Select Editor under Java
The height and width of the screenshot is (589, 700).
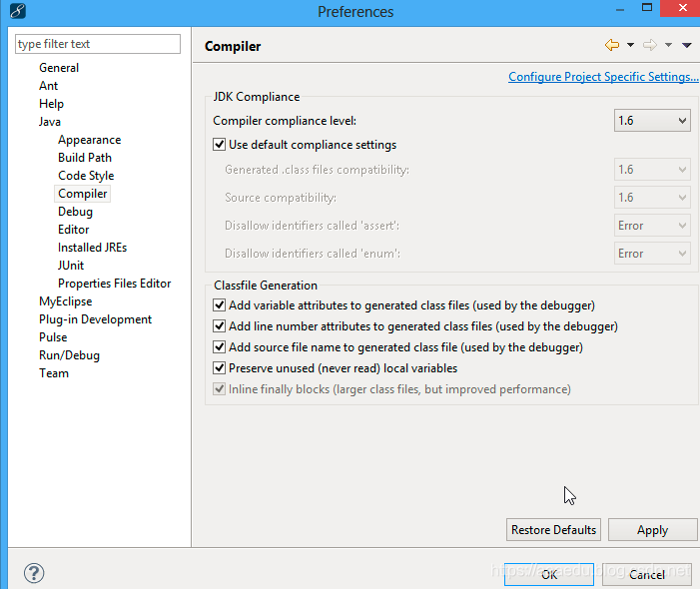pyautogui.click(x=73, y=230)
